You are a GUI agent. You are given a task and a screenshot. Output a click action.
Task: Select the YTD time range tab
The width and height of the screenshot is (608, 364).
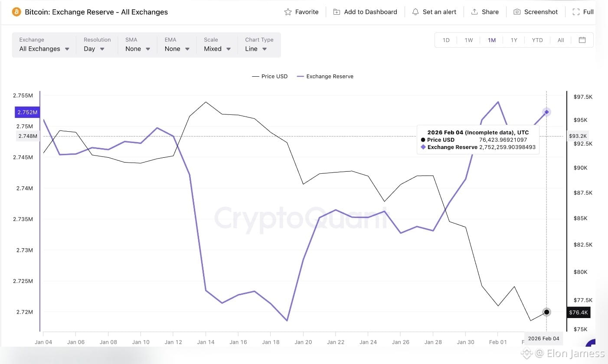(537, 40)
